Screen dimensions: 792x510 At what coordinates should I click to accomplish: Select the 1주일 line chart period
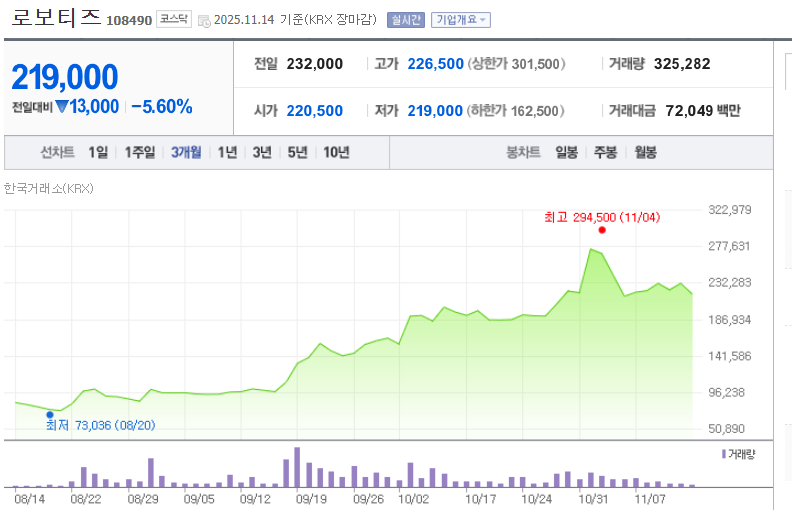[140, 152]
